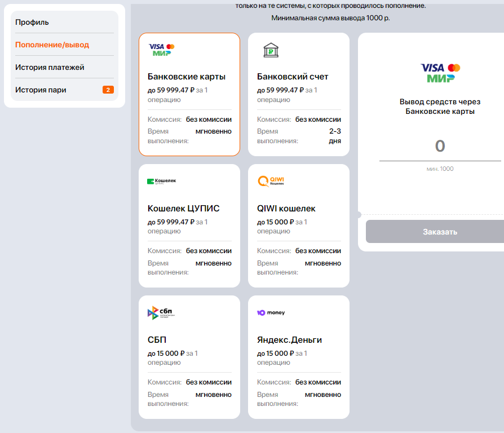This screenshot has height=433, width=504.
Task: Click 'до 59 999.47 ₽' limit on Кошелек ЦУПИС
Action: [171, 222]
